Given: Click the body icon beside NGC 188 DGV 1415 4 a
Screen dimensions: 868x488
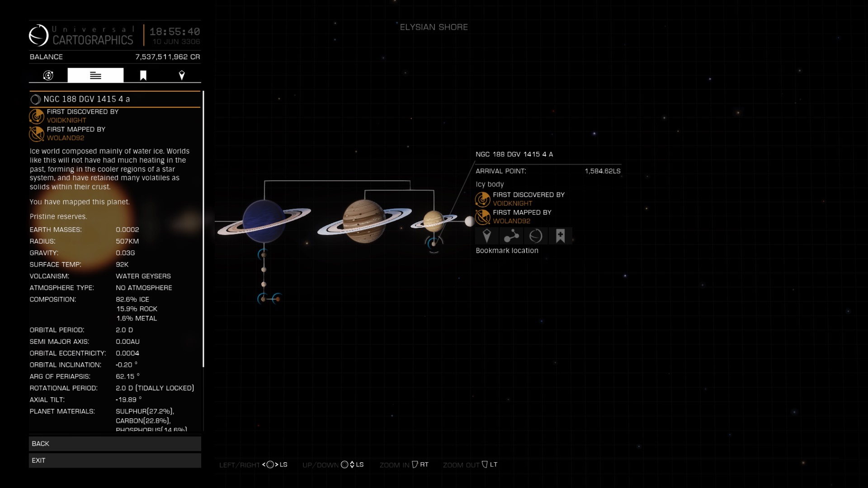Looking at the screenshot, I should (x=35, y=99).
